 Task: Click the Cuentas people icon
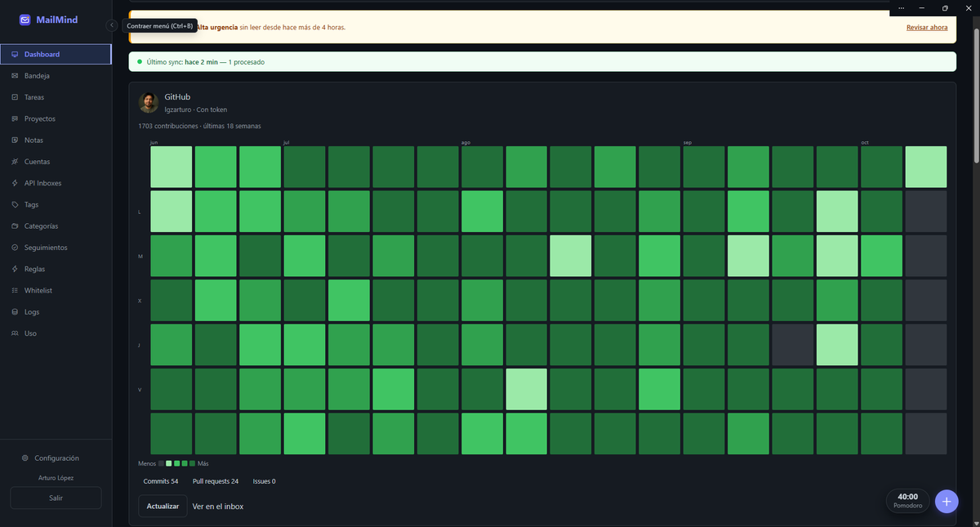click(x=15, y=162)
